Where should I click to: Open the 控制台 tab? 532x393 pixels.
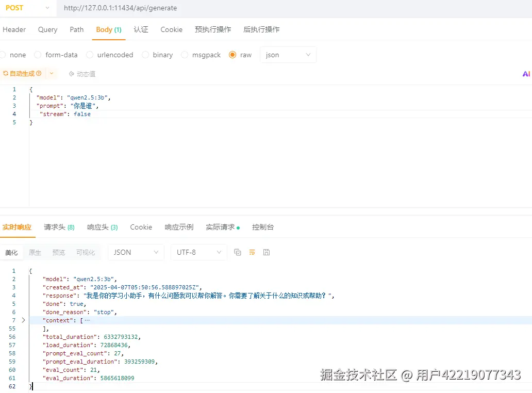[x=263, y=227]
